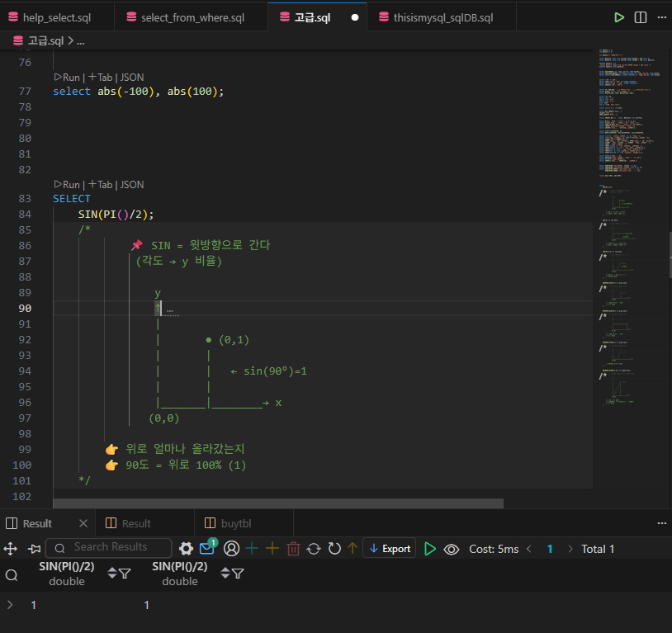Screen dimensions: 672x633
Task: Expand the result row with chevron
Action: 10,605
